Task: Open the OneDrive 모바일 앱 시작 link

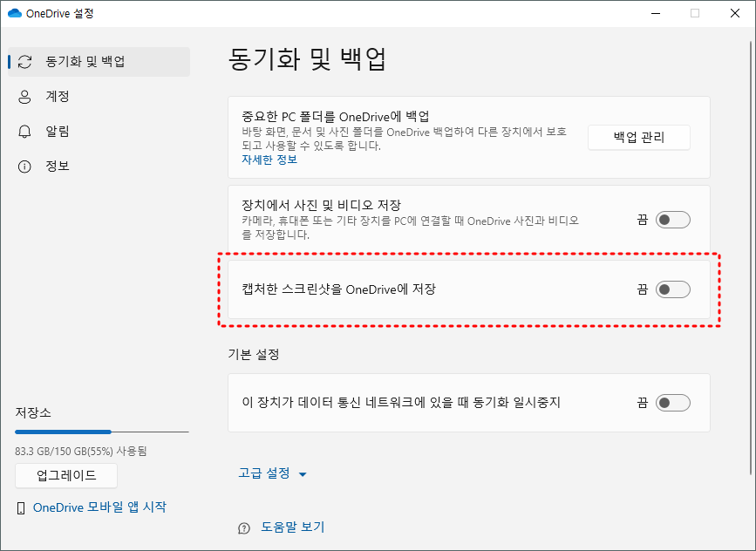Action: coord(99,507)
